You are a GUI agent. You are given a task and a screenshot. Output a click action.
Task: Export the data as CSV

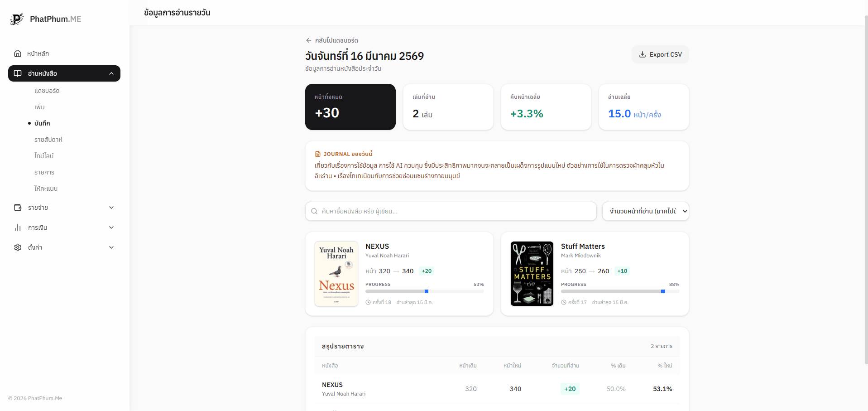coord(660,54)
